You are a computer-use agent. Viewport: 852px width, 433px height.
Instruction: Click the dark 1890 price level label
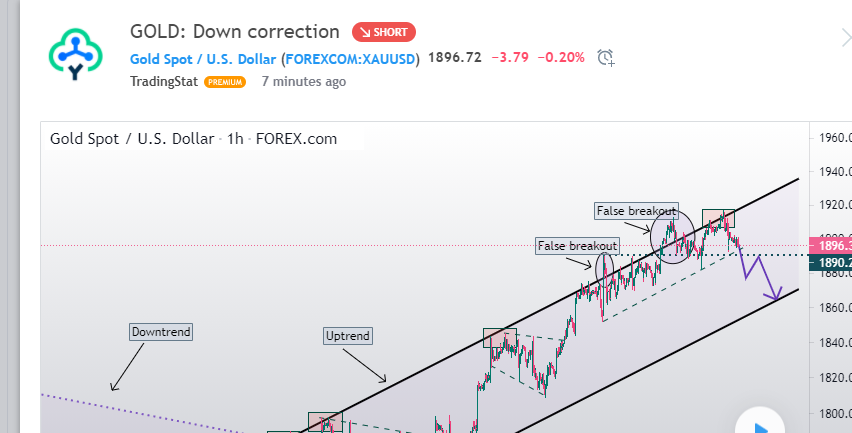(x=834, y=263)
